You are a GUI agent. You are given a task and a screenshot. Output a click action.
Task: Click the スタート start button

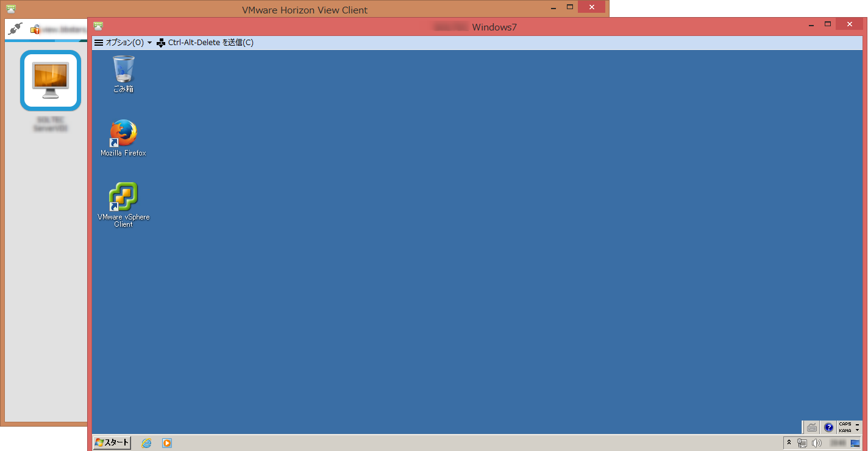112,442
